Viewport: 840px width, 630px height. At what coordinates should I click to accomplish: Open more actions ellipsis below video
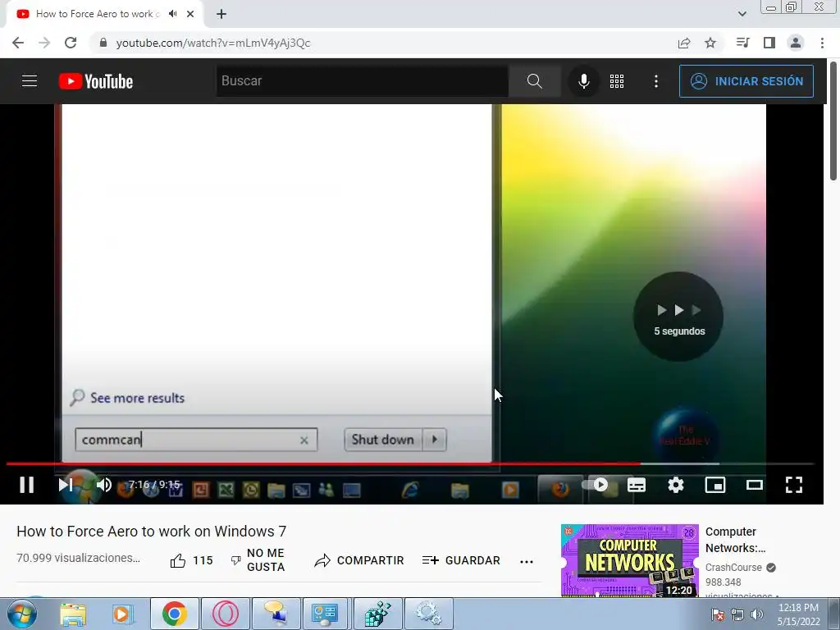pos(527,561)
